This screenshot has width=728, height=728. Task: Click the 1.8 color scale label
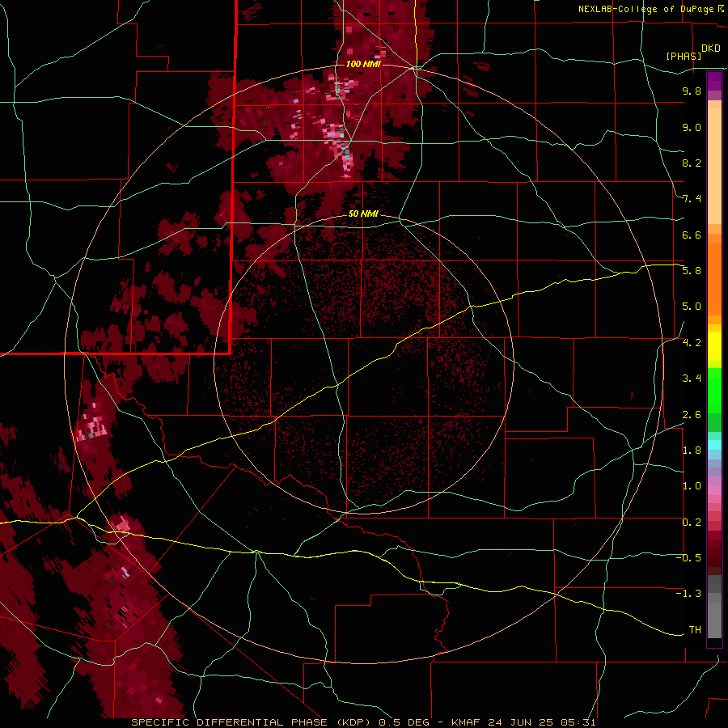[x=692, y=451]
